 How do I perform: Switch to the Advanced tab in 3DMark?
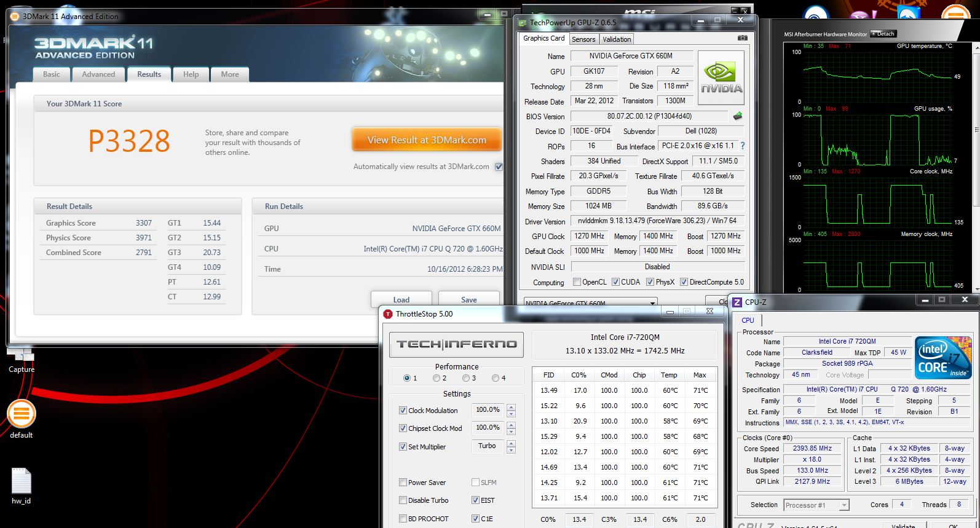click(x=98, y=74)
